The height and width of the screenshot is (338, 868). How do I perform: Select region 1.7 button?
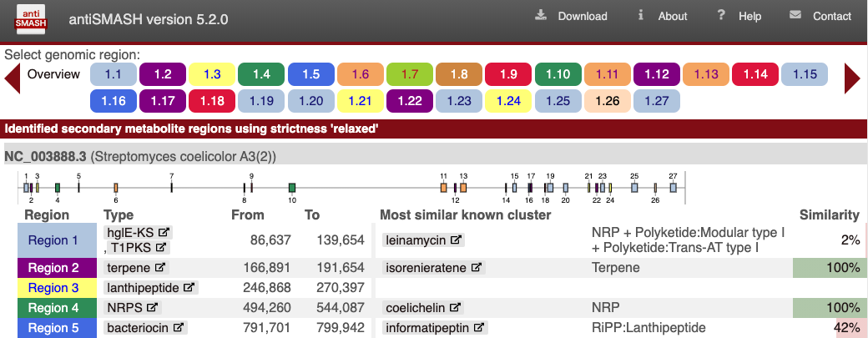[x=410, y=74]
